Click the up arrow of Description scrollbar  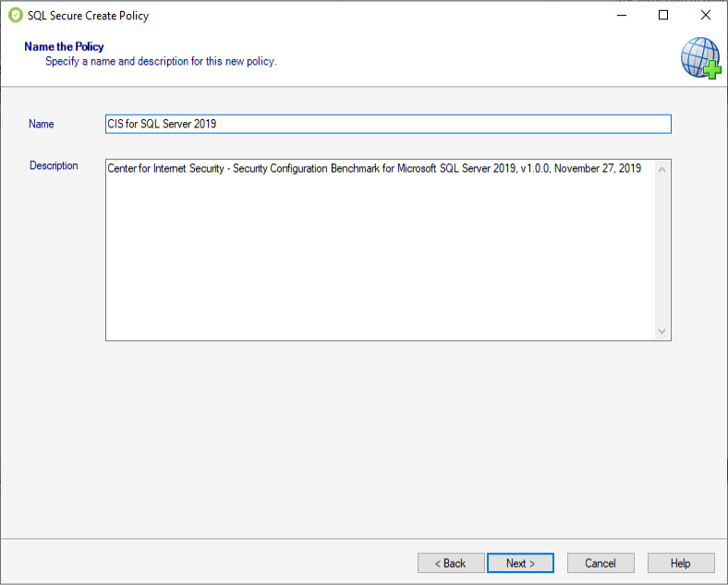coord(661,169)
